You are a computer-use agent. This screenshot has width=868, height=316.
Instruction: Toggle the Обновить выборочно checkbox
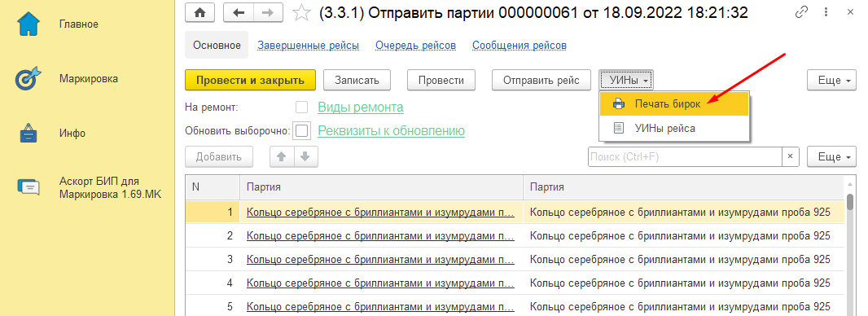(302, 131)
